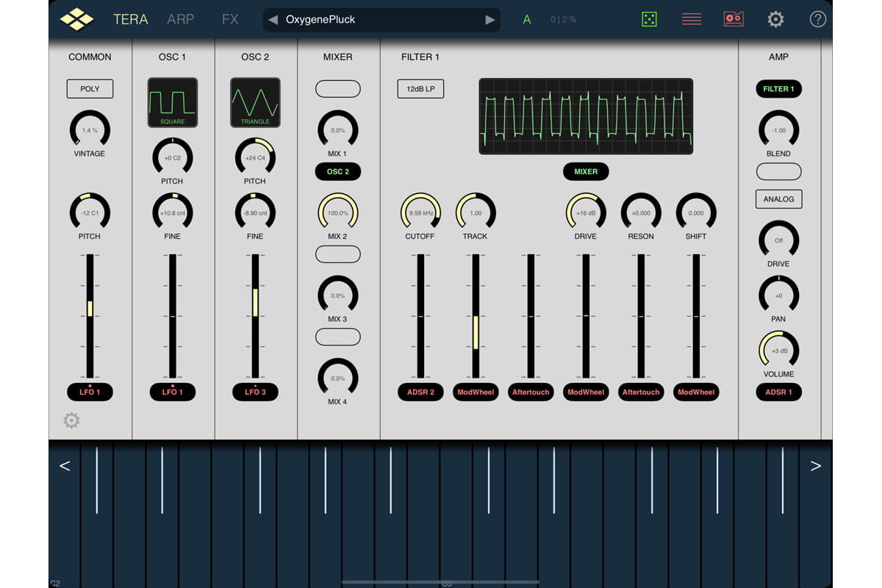Viewport: 882px width, 588px height.
Task: Open the empty source selector above MIX 3
Action: coord(338,254)
